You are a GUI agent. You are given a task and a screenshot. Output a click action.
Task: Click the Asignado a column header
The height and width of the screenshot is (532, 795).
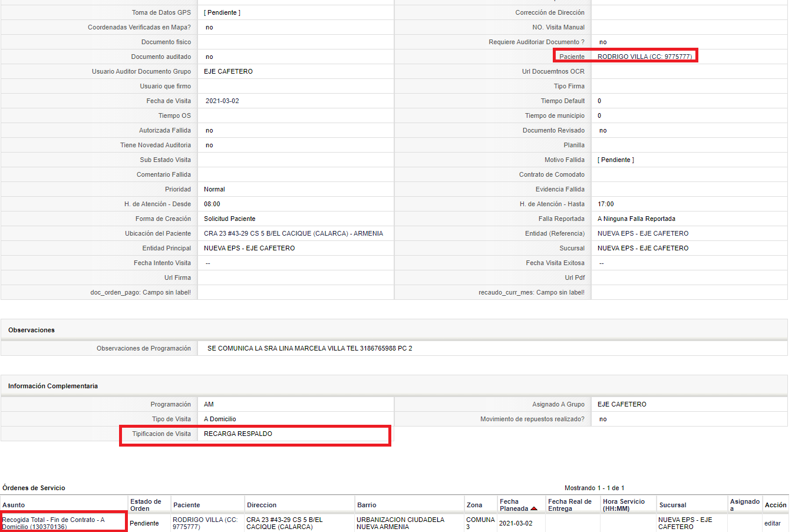coord(745,505)
